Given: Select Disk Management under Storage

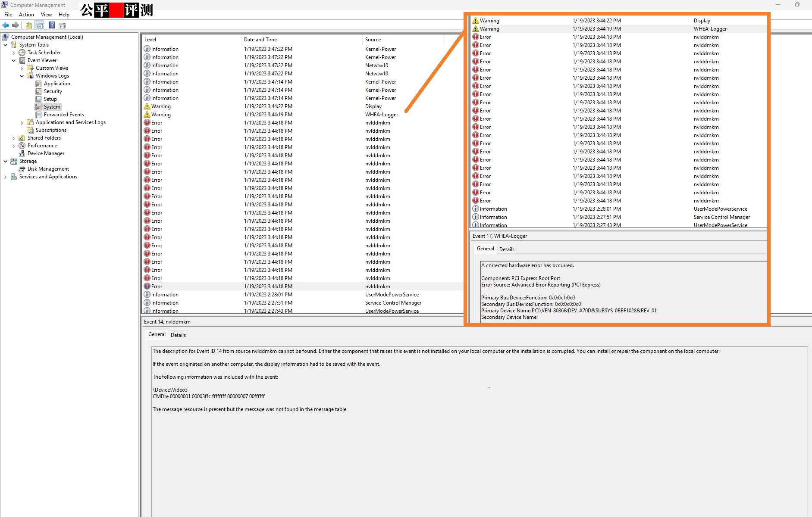Looking at the screenshot, I should [48, 169].
